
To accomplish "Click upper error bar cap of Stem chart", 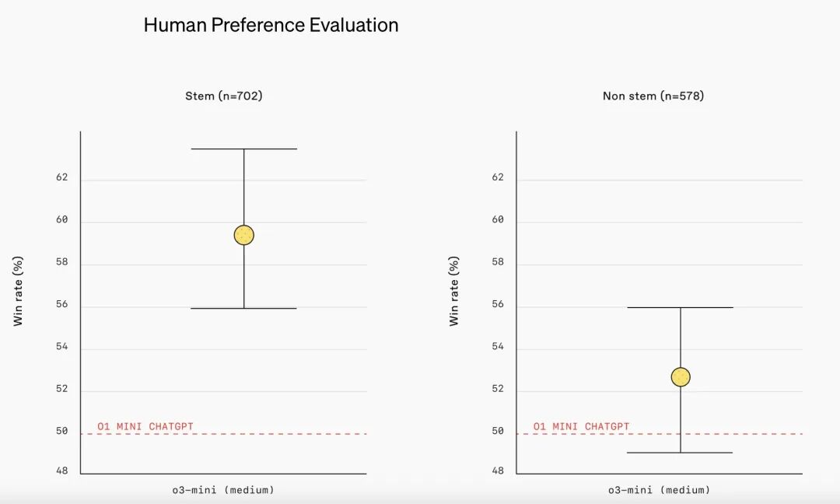I will 243,149.
